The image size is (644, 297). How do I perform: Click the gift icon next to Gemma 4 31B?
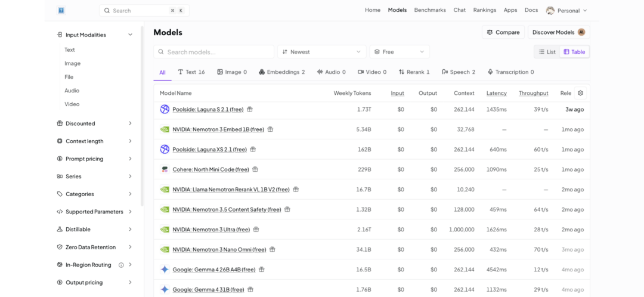coord(250,290)
